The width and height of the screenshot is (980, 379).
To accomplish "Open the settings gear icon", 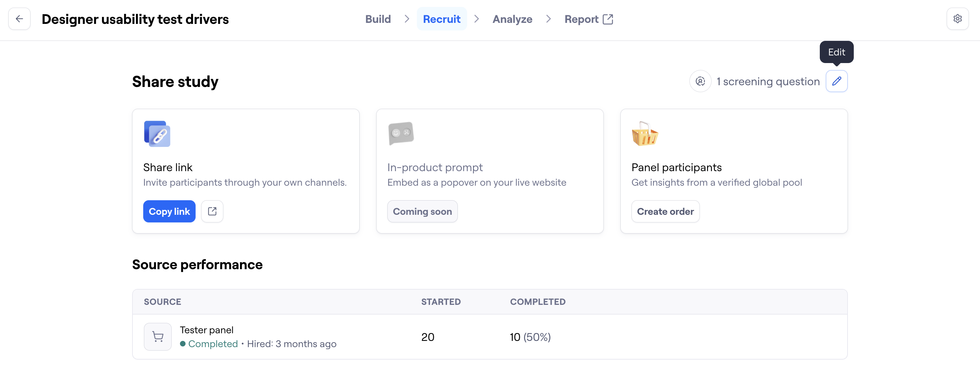I will [x=957, y=19].
